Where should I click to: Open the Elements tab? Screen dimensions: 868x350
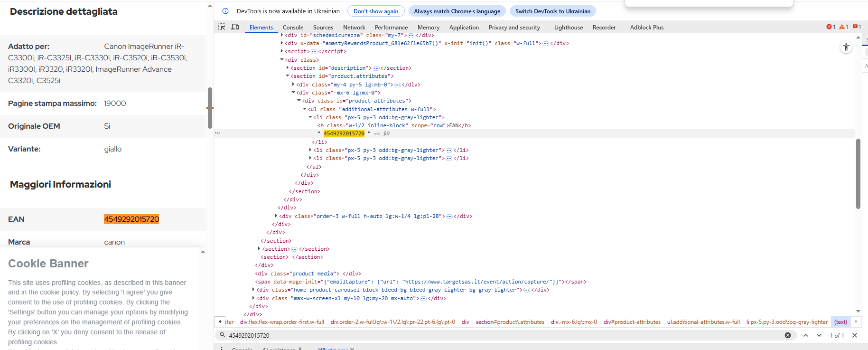(261, 28)
